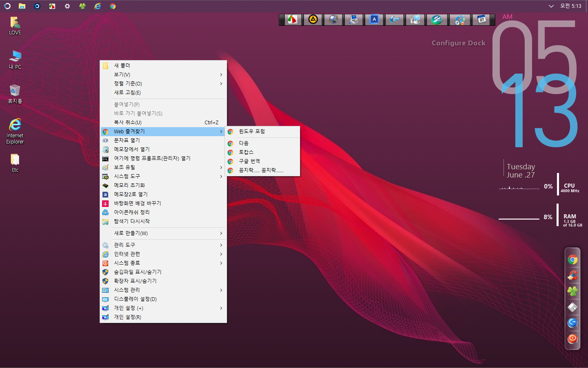Choose 메모장2로 열기 menu entry
The height and width of the screenshot is (368, 588).
pyautogui.click(x=163, y=194)
